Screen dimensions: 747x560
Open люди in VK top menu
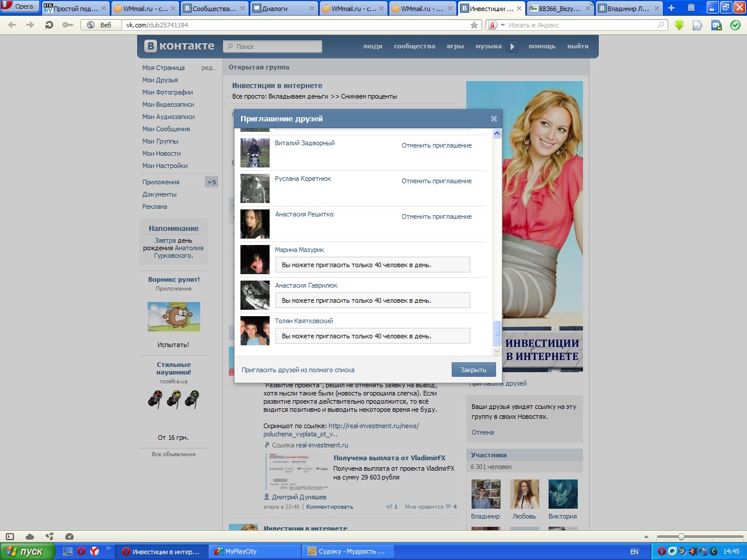[x=372, y=46]
